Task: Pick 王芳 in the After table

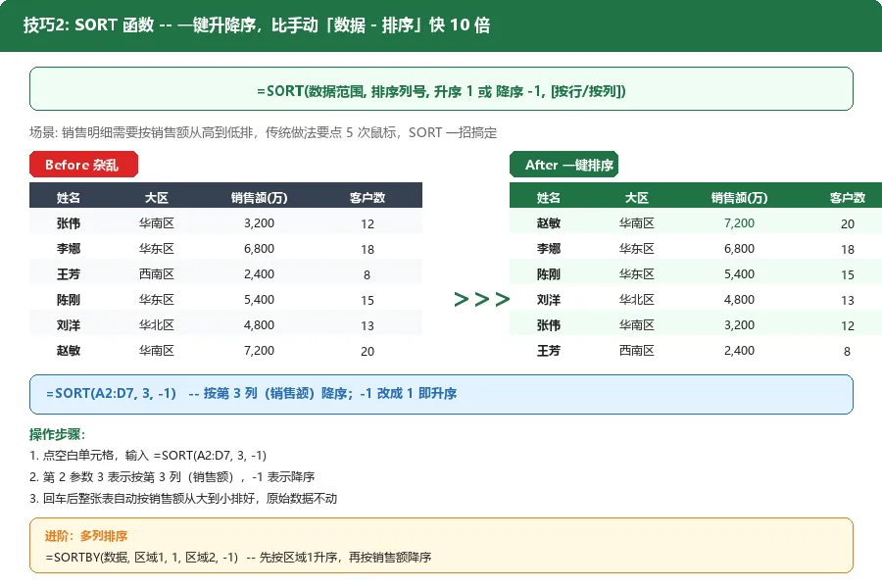Action: (549, 351)
